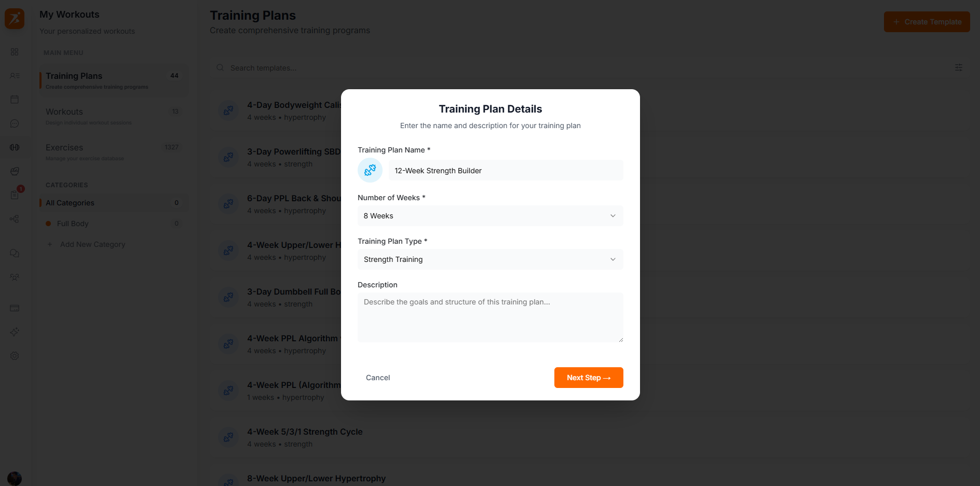Image resolution: width=980 pixels, height=486 pixels.
Task: Click the filter icon beside the search bar
Action: (958, 67)
